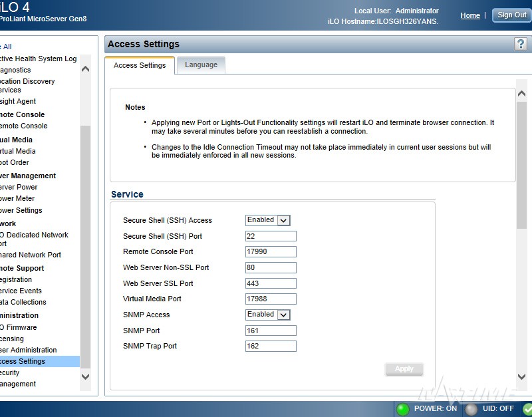Open Data Collections in the sidebar

pos(23,302)
